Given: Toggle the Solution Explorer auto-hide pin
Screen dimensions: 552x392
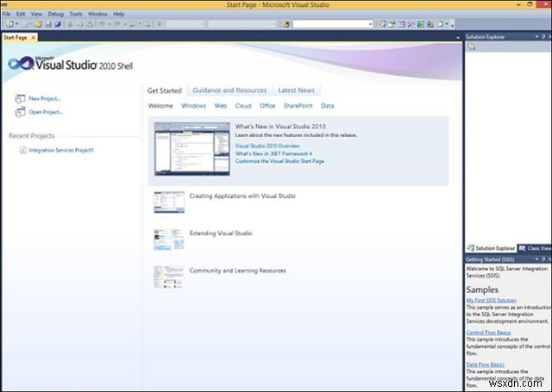Looking at the screenshot, I should (x=543, y=36).
